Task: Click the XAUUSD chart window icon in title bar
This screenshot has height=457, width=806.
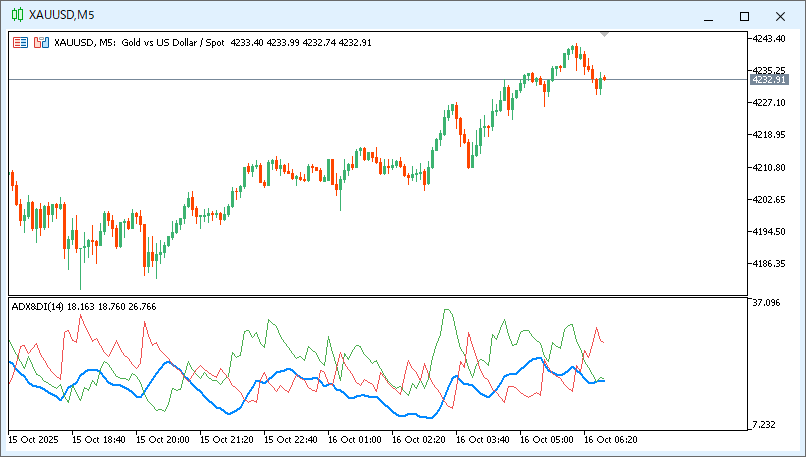Action: coord(17,15)
